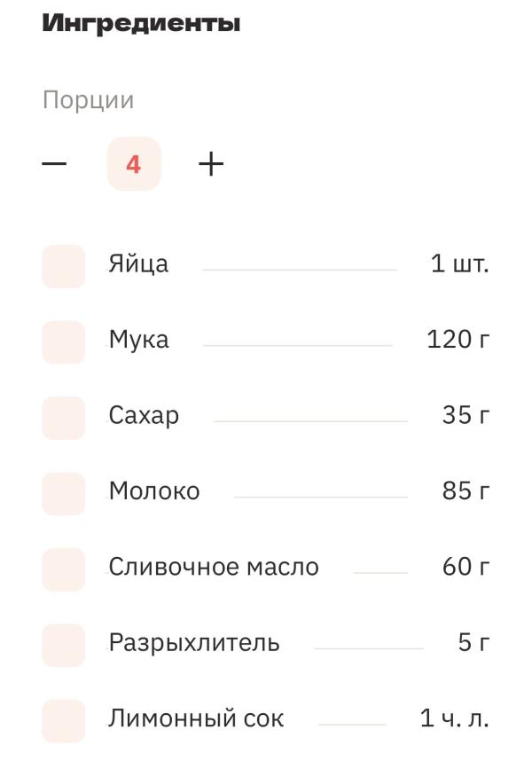The image size is (532, 769).
Task: Click the 85 г milk amount
Action: (465, 491)
